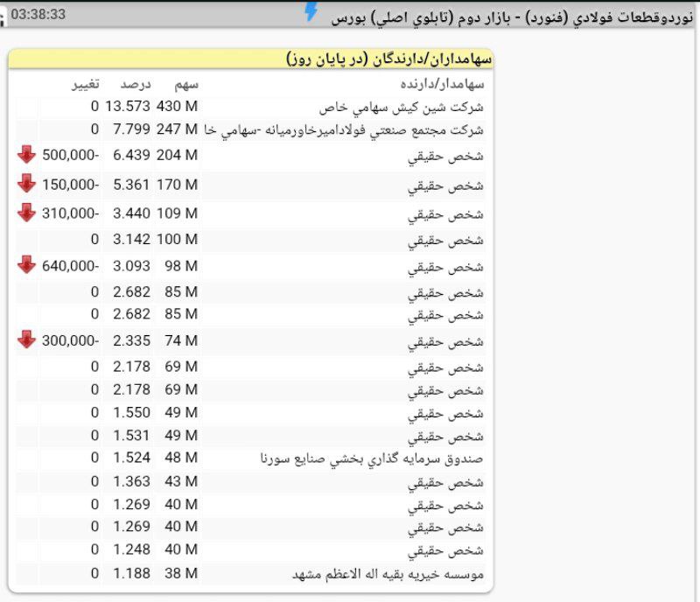The width and height of the screenshot is (700, 602).
Task: Click red down arrow beside -640,000 change
Action: [x=26, y=265]
